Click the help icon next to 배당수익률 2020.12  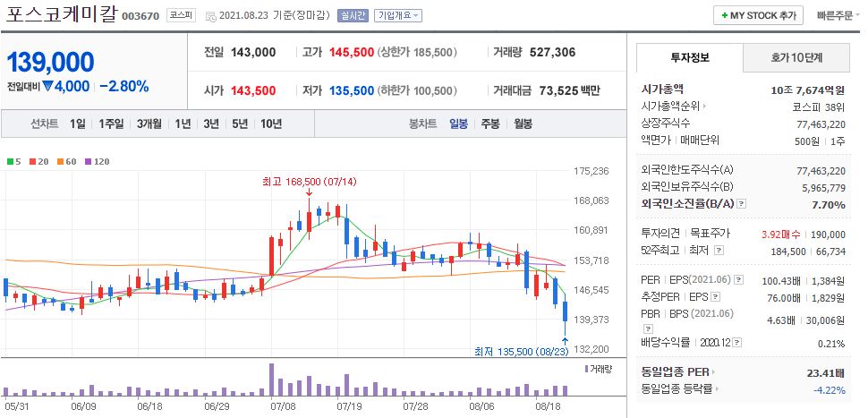click(738, 343)
